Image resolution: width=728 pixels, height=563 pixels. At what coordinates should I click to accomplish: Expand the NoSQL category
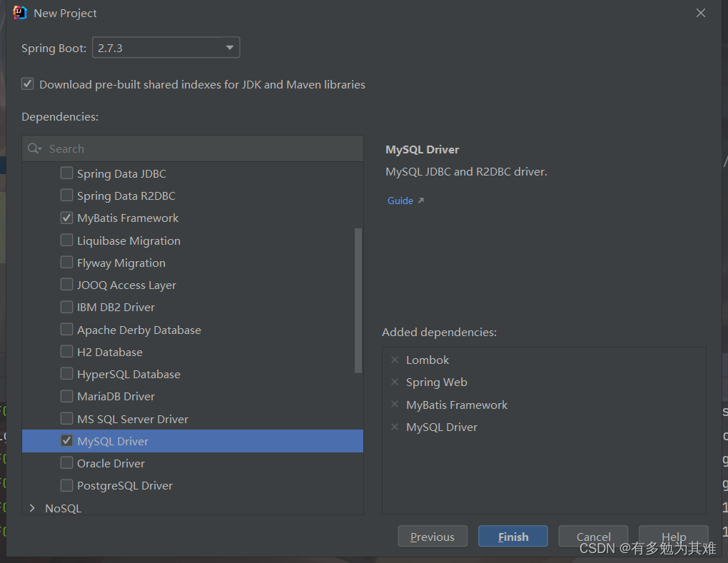tap(32, 508)
